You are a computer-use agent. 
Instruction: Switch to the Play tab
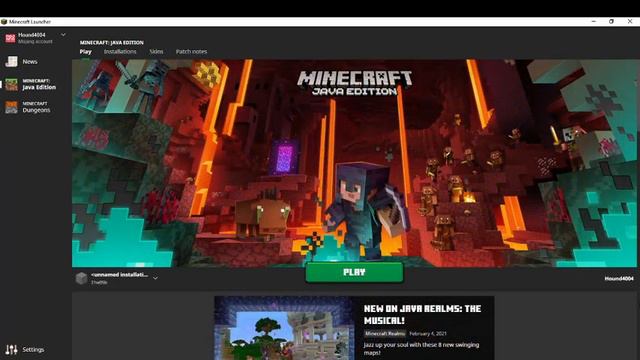(86, 51)
